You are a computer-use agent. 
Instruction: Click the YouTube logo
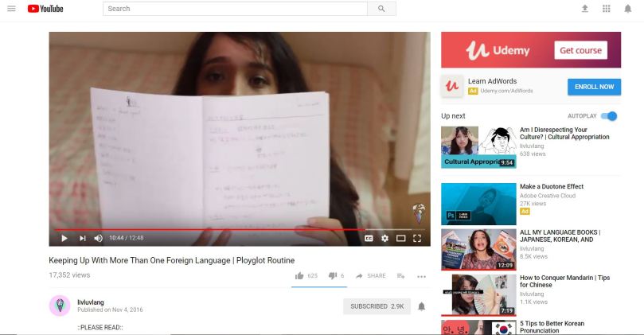(45, 9)
